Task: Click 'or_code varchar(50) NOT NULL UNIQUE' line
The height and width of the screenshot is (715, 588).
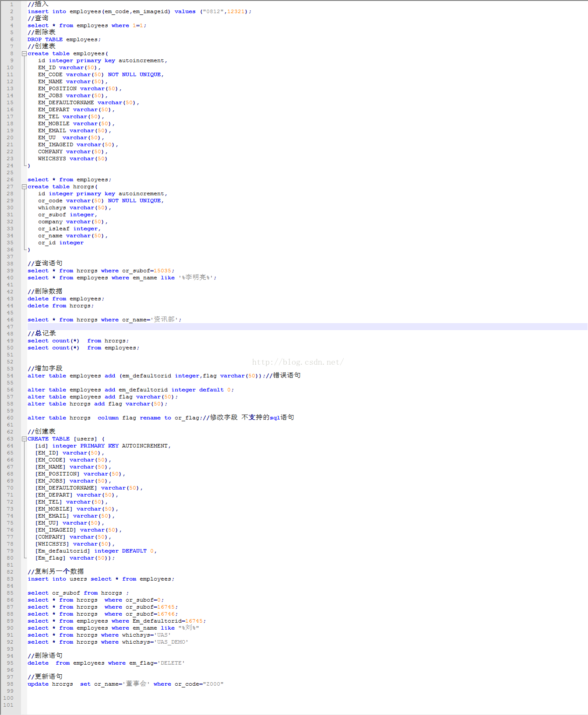Action: (101, 201)
